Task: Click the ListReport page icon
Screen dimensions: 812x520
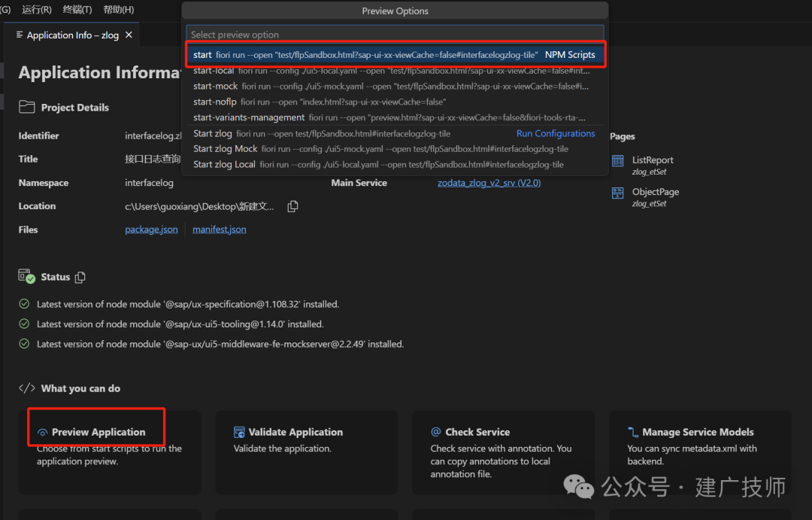Action: (x=618, y=161)
